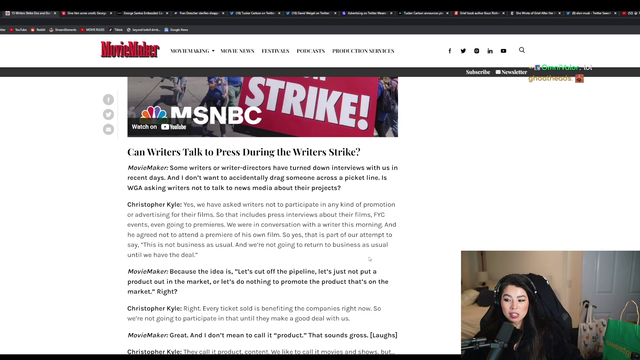Open the StreamElements bookmark

click(62, 30)
